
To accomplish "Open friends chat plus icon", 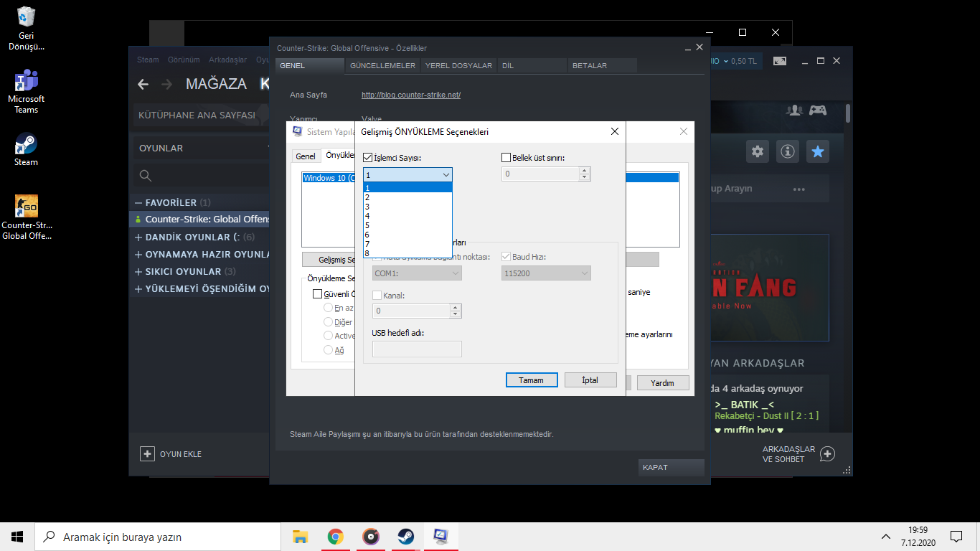I will click(x=827, y=453).
